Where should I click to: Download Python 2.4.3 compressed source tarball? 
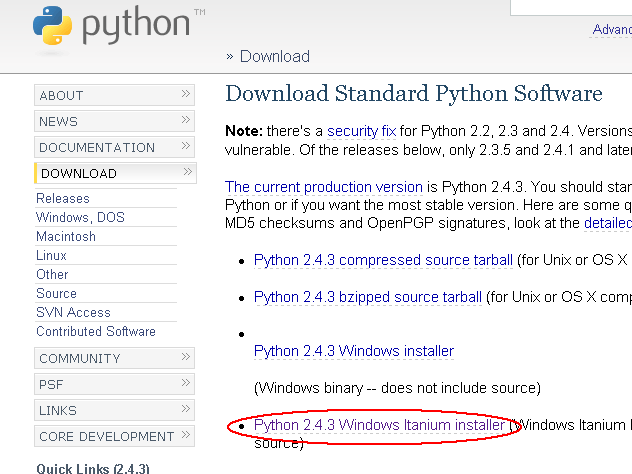pyautogui.click(x=383, y=260)
